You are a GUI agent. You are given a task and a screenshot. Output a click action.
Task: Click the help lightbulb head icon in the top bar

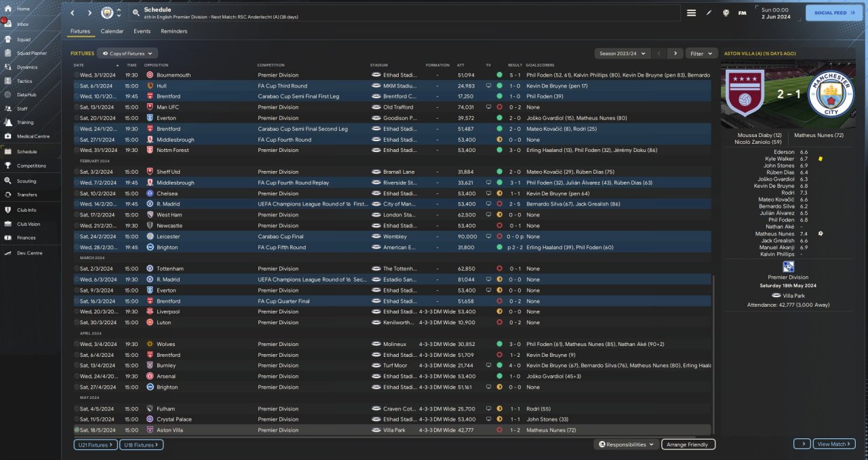[x=726, y=13]
